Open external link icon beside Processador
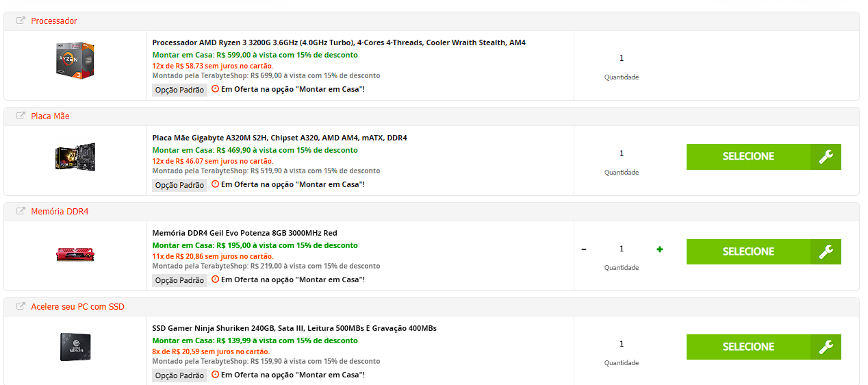This screenshot has width=868, height=385. click(x=21, y=21)
